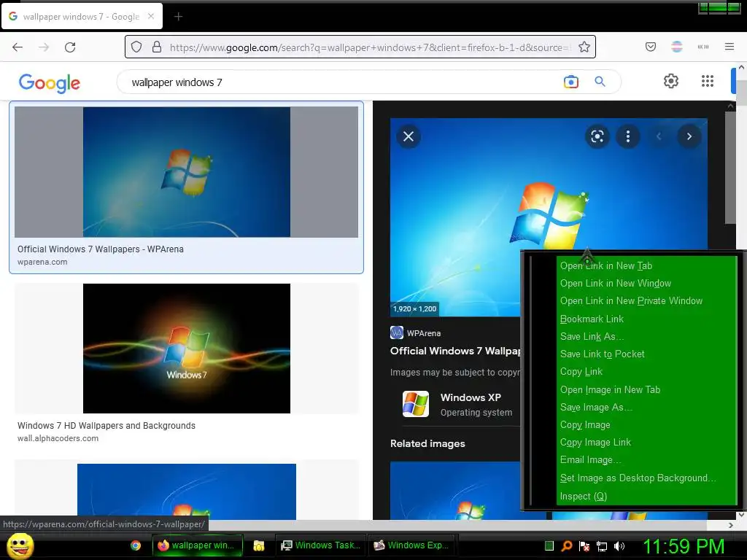Choose Save Image As…

[x=646, y=407]
